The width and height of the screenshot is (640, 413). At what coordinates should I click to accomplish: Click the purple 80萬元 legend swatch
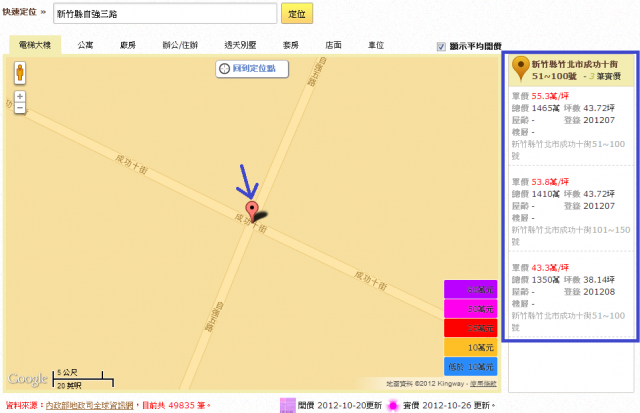coord(470,289)
